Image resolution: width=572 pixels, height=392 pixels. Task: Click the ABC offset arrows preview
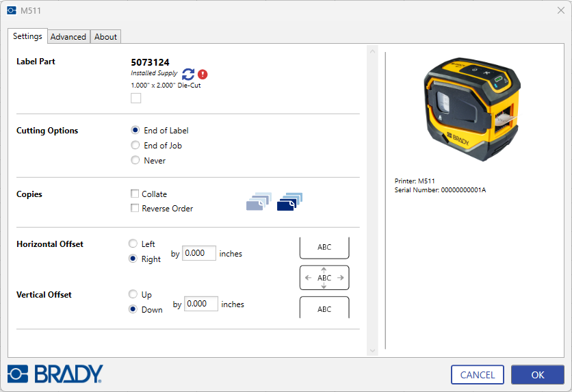(324, 278)
